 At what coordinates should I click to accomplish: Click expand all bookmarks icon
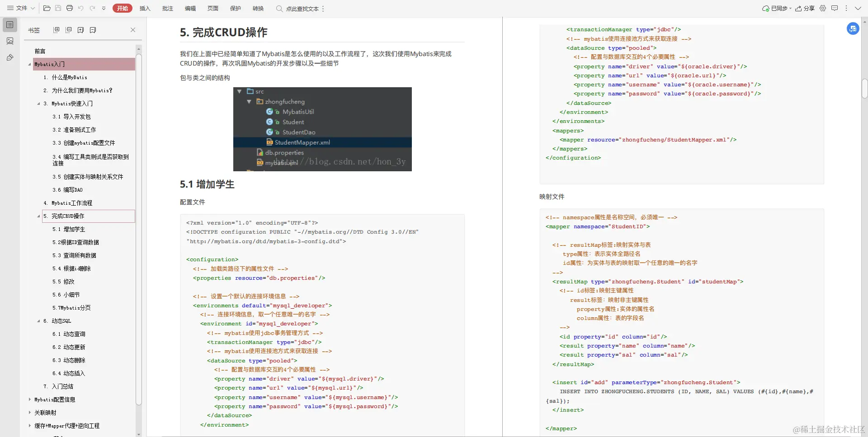57,30
